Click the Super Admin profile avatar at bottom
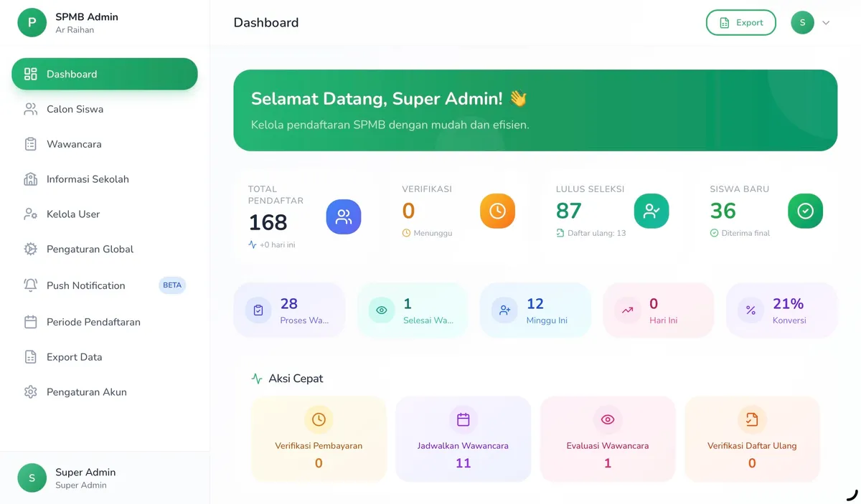 click(32, 477)
